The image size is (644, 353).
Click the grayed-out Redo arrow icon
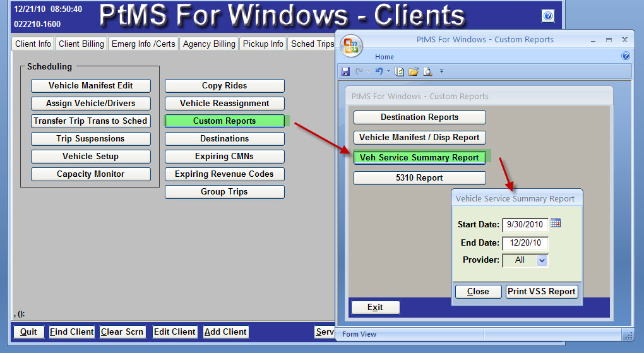point(359,71)
